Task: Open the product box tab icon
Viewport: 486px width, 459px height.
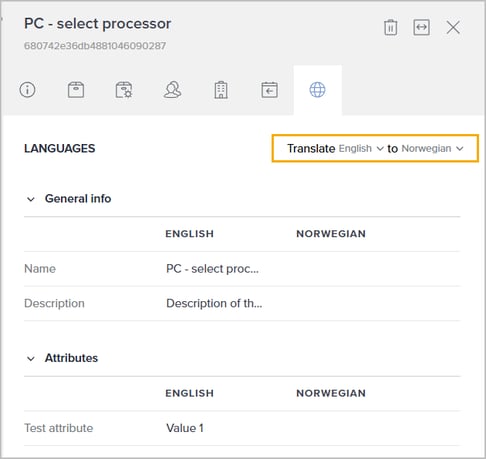Action: pyautogui.click(x=76, y=90)
